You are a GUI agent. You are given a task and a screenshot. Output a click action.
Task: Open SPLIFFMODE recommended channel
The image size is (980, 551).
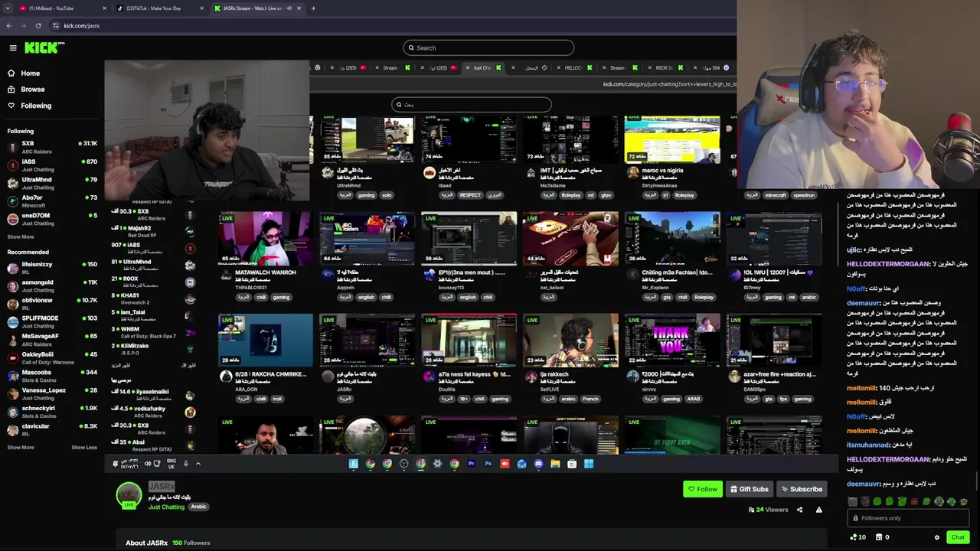pyautogui.click(x=52, y=321)
